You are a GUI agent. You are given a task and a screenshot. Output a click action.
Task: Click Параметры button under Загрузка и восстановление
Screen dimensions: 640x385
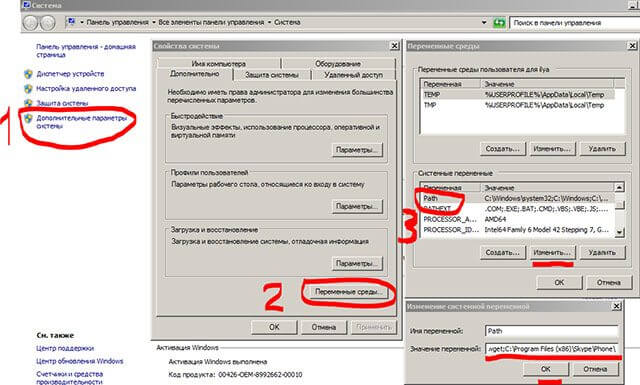coord(357,263)
